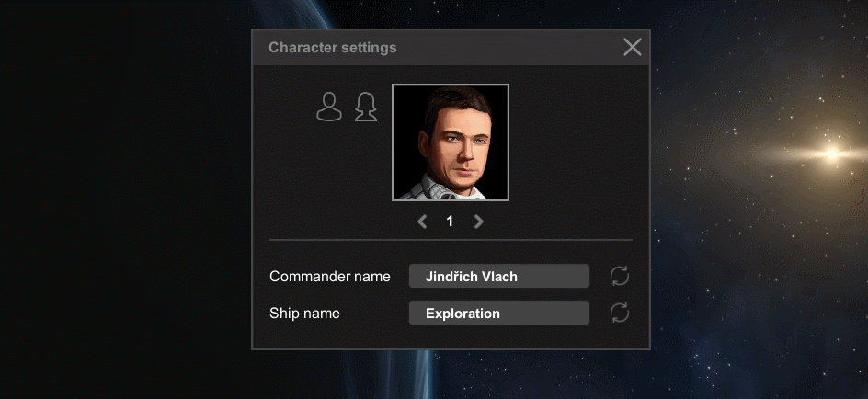Click the "Commander name" label
The width and height of the screenshot is (868, 399).
(329, 277)
